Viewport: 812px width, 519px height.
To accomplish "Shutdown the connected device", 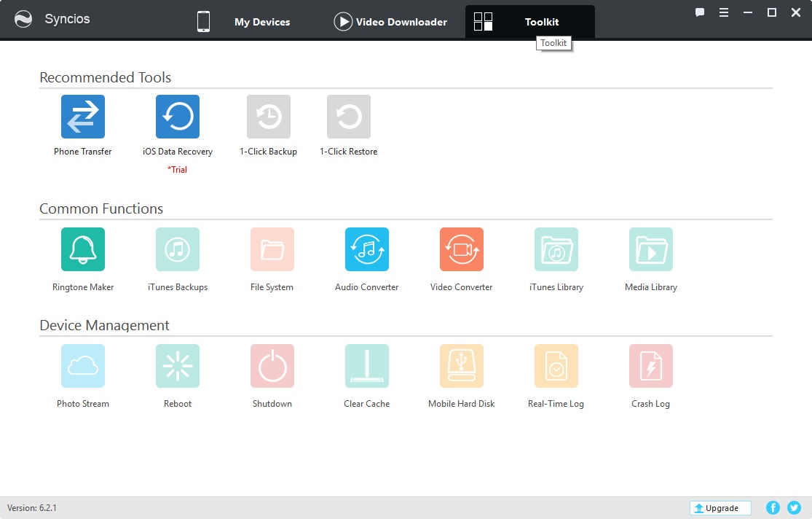I will pyautogui.click(x=272, y=365).
